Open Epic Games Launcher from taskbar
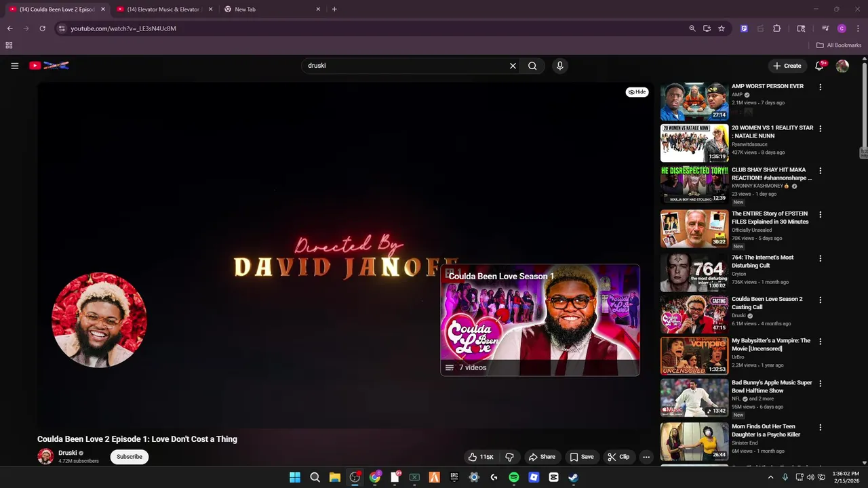Viewport: 868px width, 488px height. (x=454, y=477)
